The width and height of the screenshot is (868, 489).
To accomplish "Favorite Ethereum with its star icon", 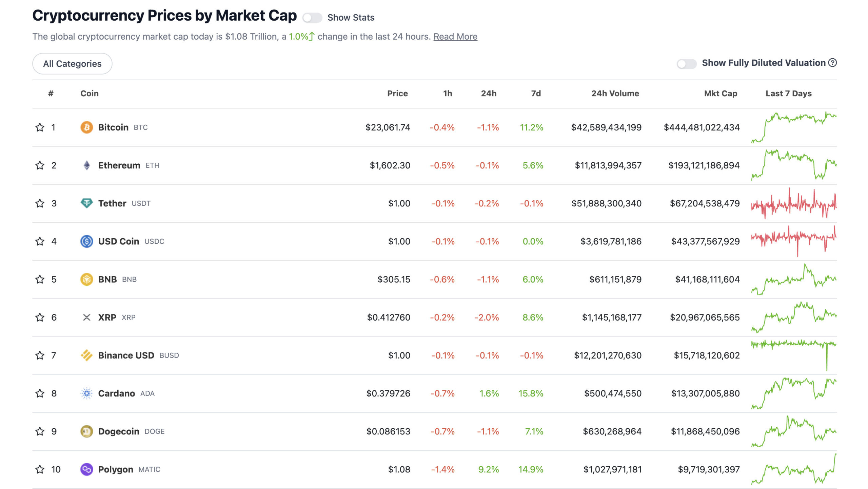I will tap(40, 165).
